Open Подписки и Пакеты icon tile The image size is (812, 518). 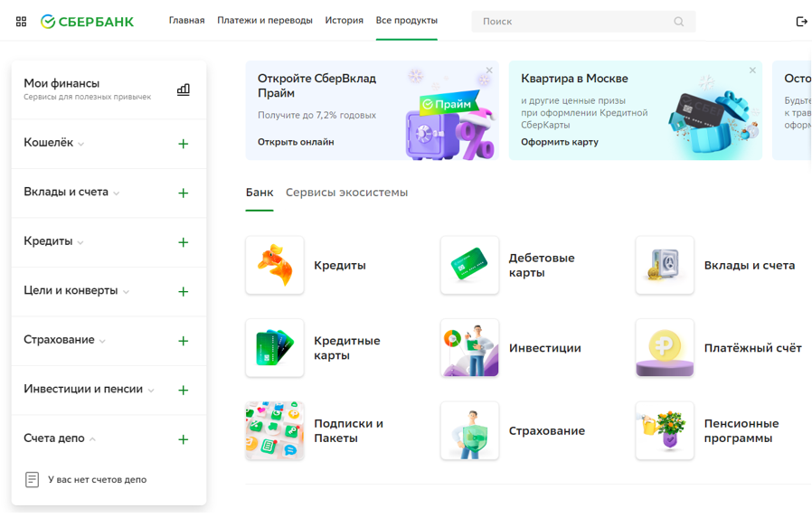(x=275, y=430)
